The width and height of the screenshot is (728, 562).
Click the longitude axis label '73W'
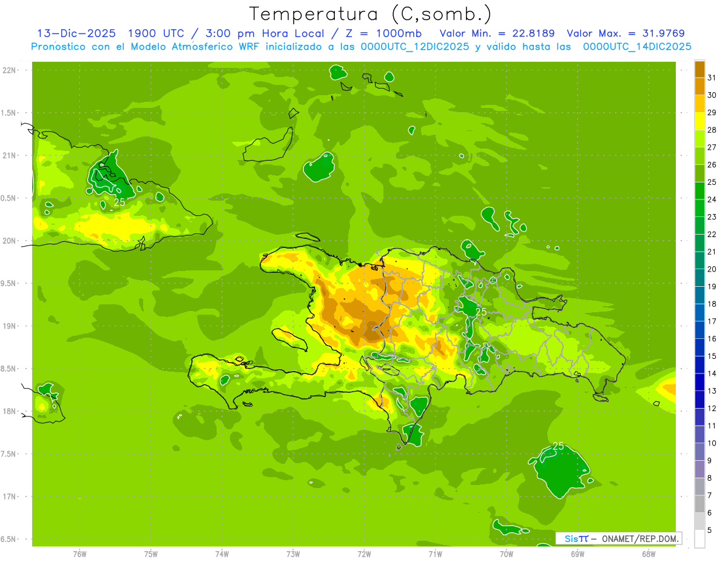(293, 554)
